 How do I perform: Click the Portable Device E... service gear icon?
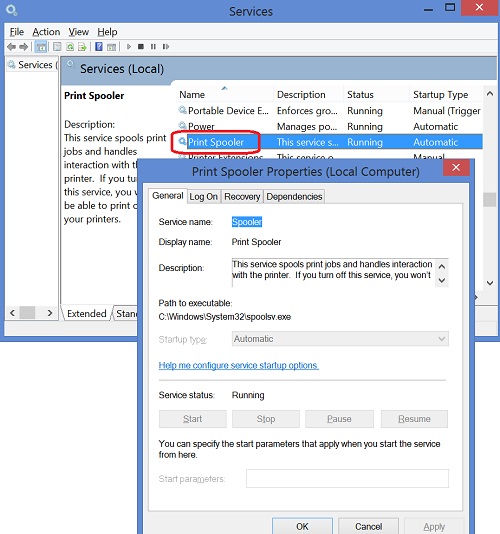(183, 110)
